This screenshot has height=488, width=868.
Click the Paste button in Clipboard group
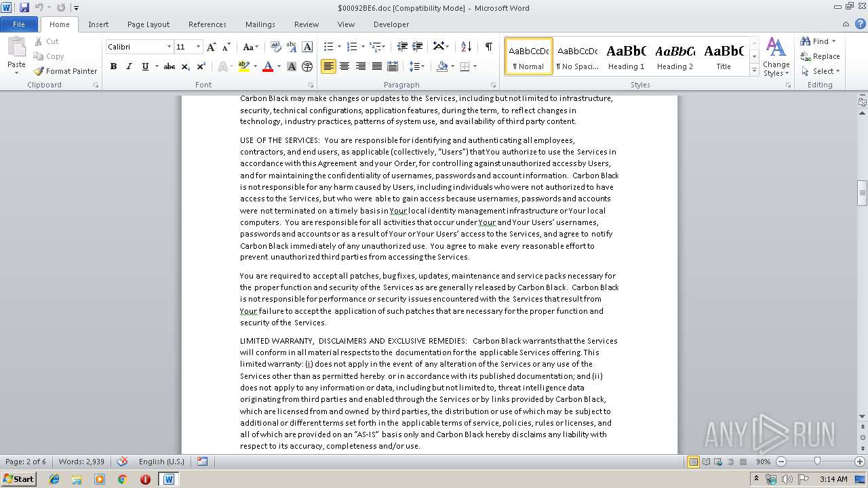[16, 54]
